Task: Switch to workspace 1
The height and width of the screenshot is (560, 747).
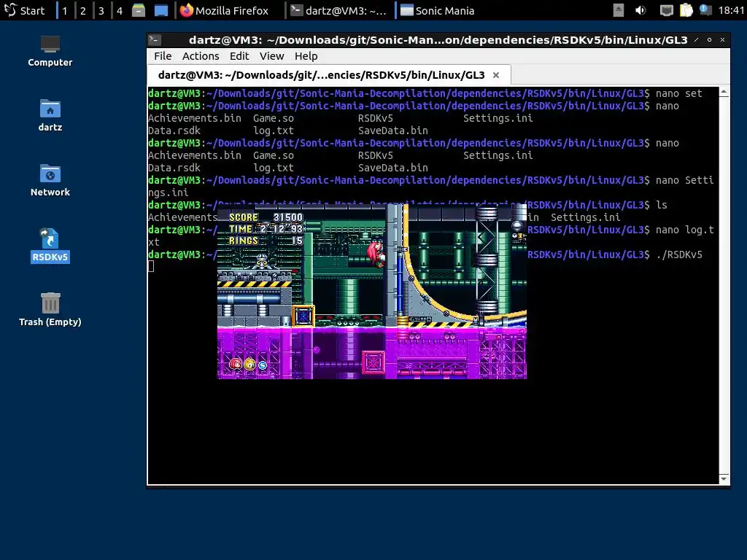Action: tap(65, 10)
